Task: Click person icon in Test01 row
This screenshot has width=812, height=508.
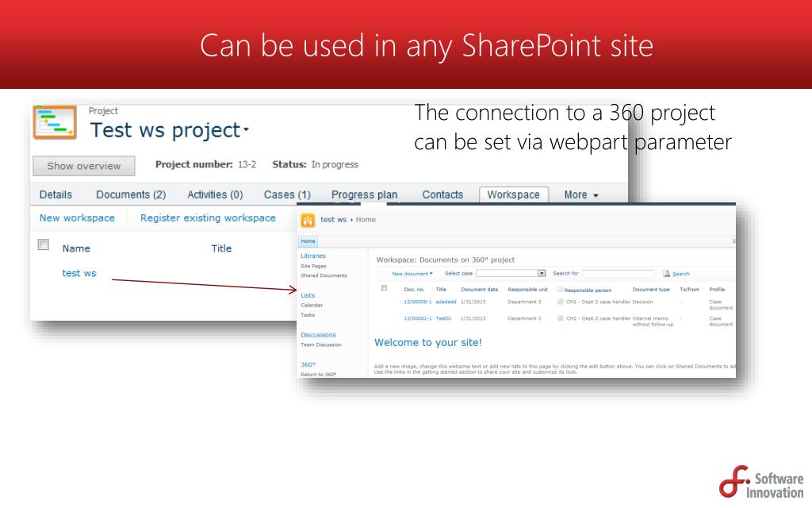Action: tap(561, 318)
